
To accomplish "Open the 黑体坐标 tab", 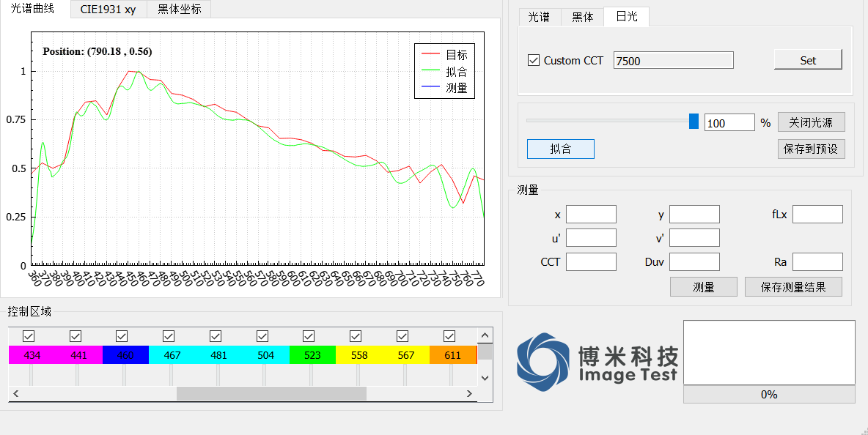I will coord(179,10).
